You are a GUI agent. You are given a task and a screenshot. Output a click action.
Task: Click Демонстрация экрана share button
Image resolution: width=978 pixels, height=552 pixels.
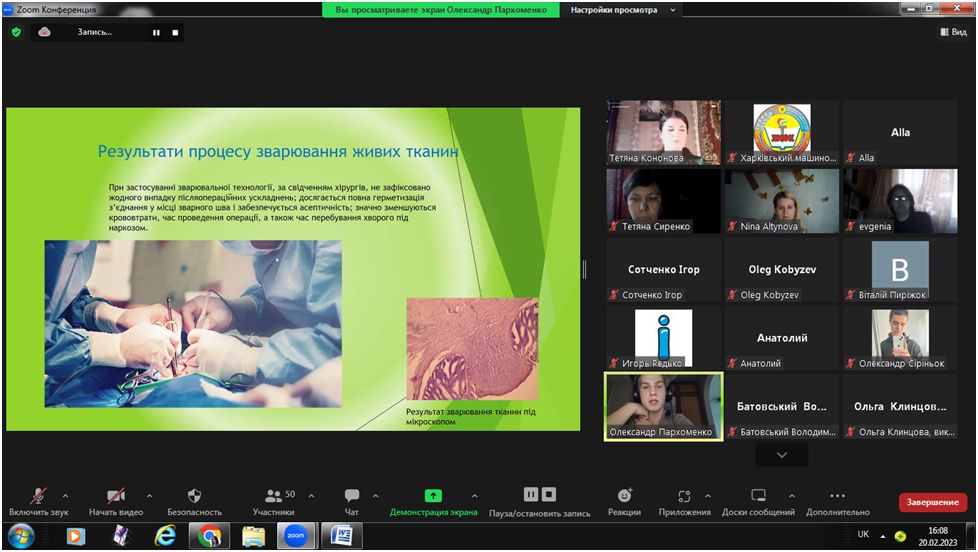[x=433, y=502]
